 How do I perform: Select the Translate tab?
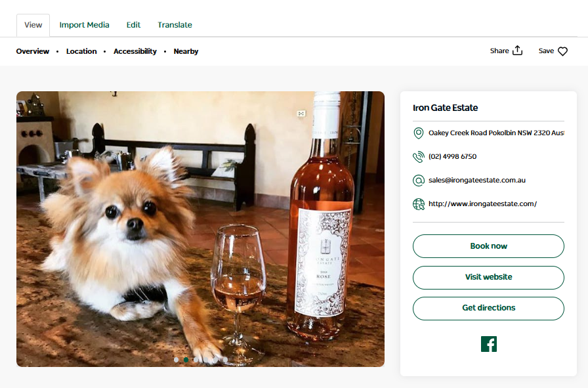tap(175, 25)
